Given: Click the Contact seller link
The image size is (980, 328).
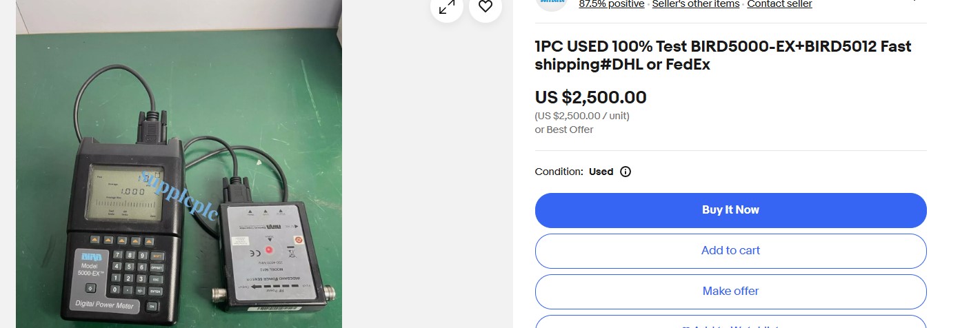Looking at the screenshot, I should [x=779, y=4].
